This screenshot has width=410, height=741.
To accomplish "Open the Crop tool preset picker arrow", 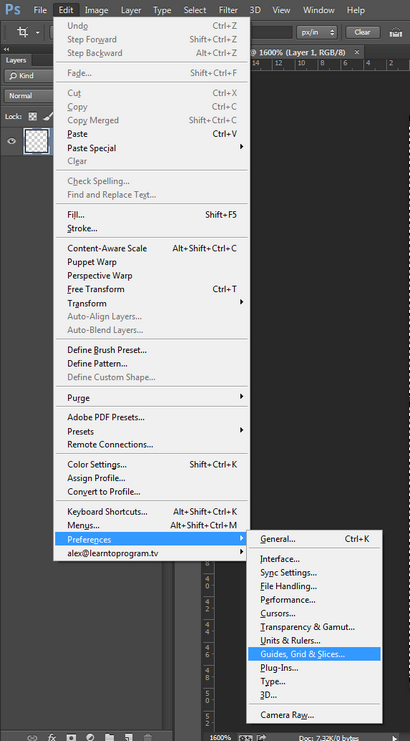I will [37, 33].
